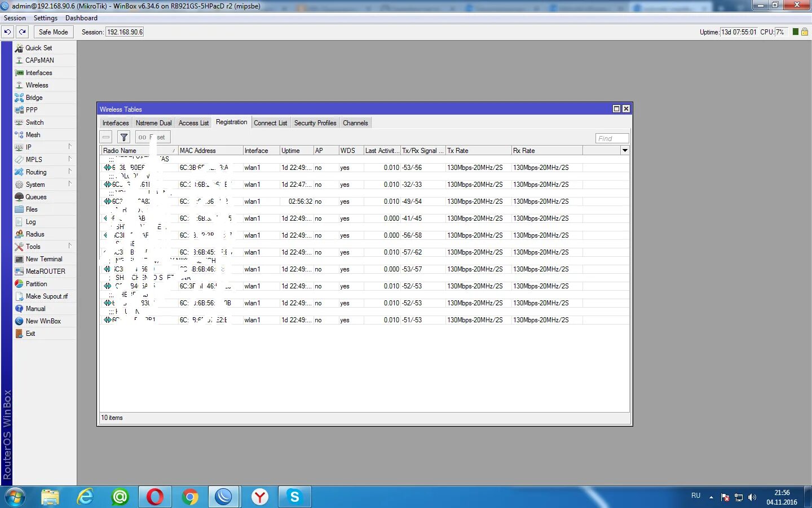Open MetaROUTER sidebar item
Image resolution: width=812 pixels, height=508 pixels.
coord(45,271)
